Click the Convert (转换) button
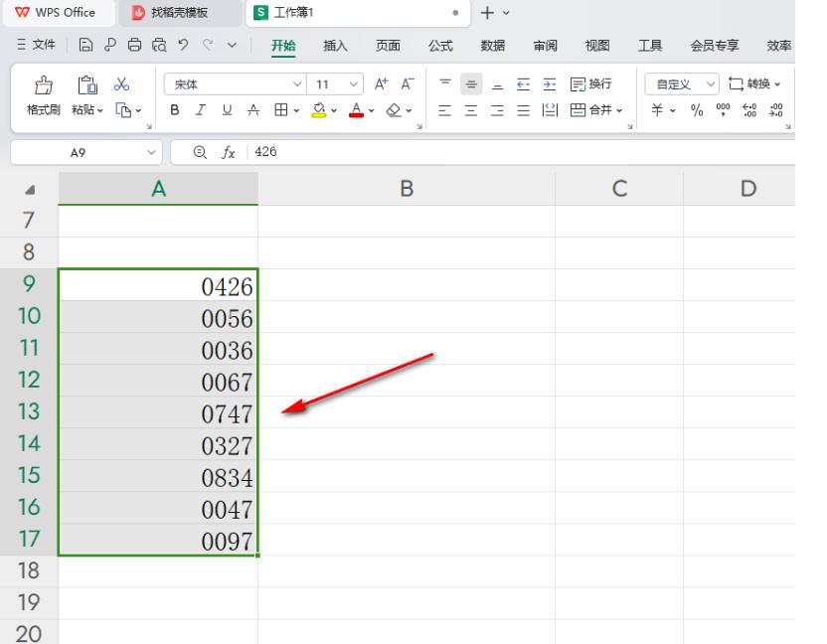 coord(754,83)
